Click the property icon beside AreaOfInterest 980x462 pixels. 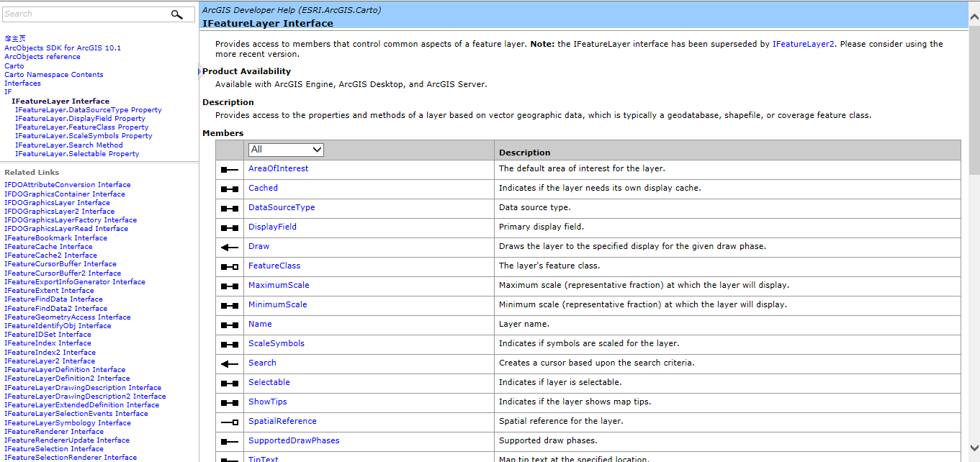click(x=228, y=168)
